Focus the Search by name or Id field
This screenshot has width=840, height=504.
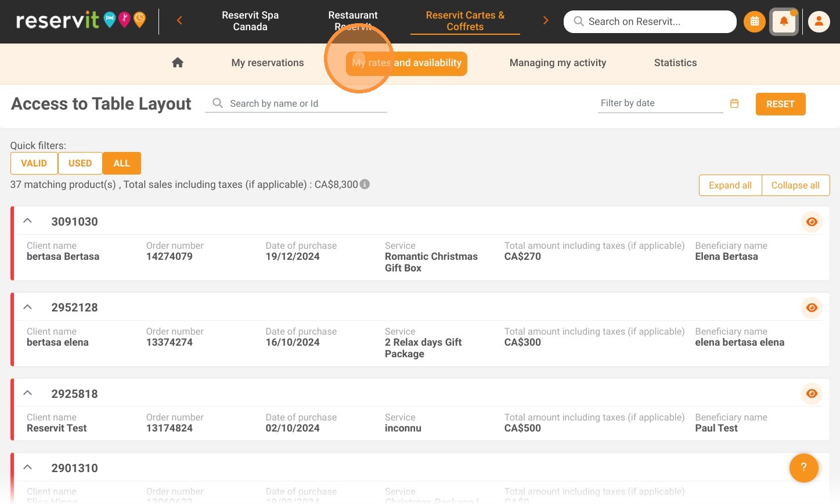click(296, 103)
